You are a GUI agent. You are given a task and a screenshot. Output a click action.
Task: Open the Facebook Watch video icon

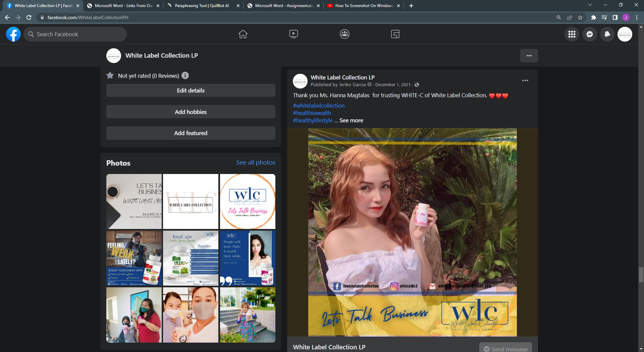pyautogui.click(x=293, y=34)
